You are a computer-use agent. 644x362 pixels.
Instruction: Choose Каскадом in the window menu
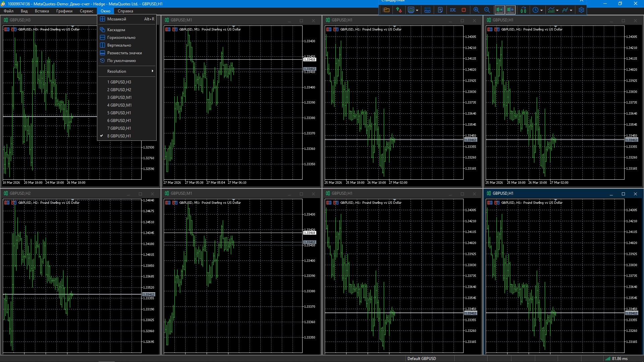pyautogui.click(x=116, y=30)
